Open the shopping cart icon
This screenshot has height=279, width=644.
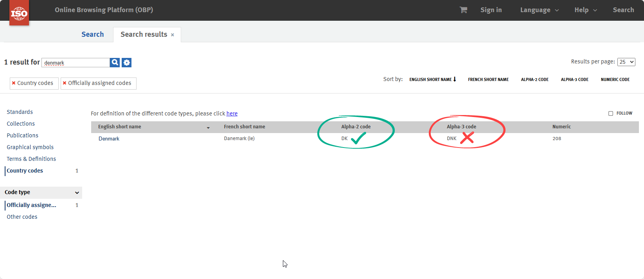click(x=463, y=10)
